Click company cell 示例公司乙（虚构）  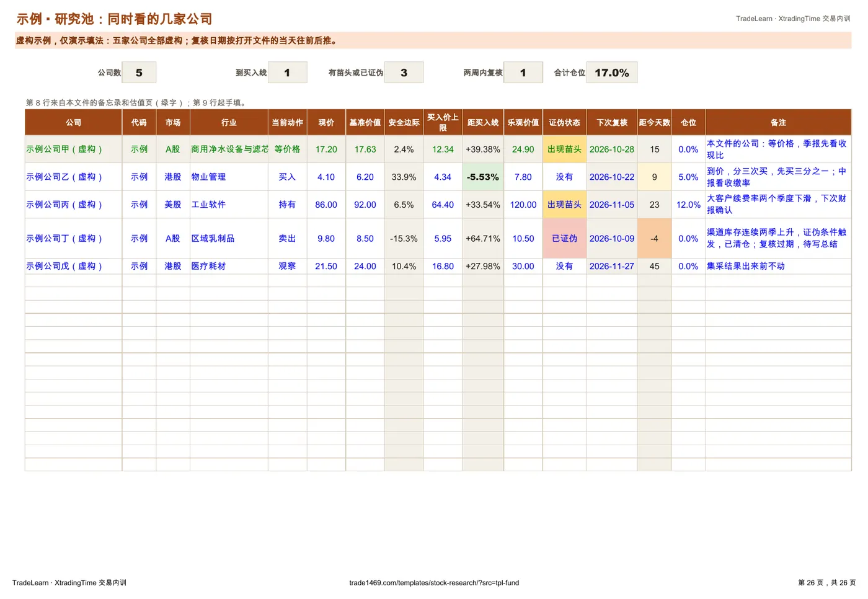pyautogui.click(x=73, y=177)
